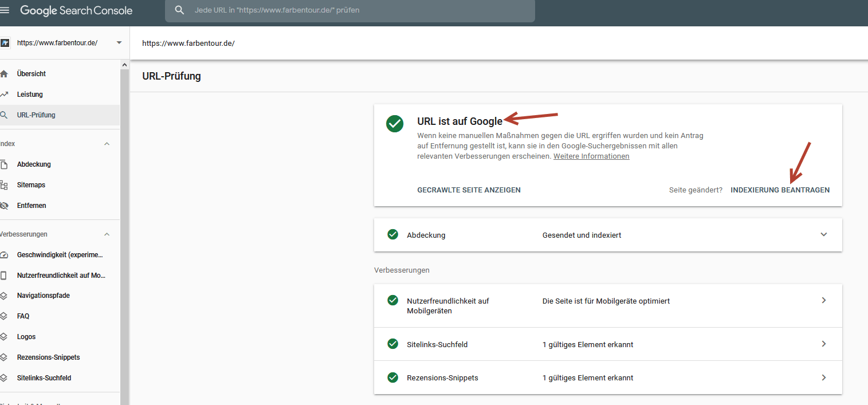Click the layers icon beside Sitelinks-Suchfeld in sidebar
The width and height of the screenshot is (868, 405).
4,378
